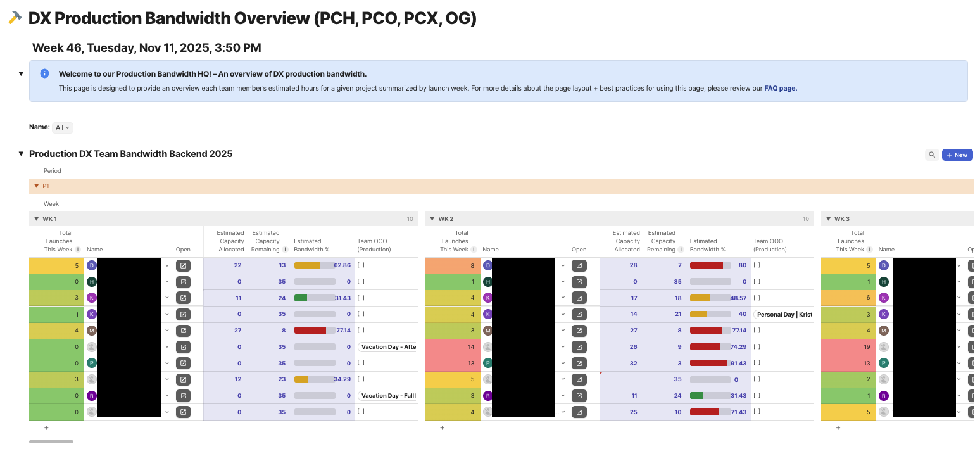The width and height of the screenshot is (980, 449).
Task: Collapse the WK 2 group
Action: 431,219
